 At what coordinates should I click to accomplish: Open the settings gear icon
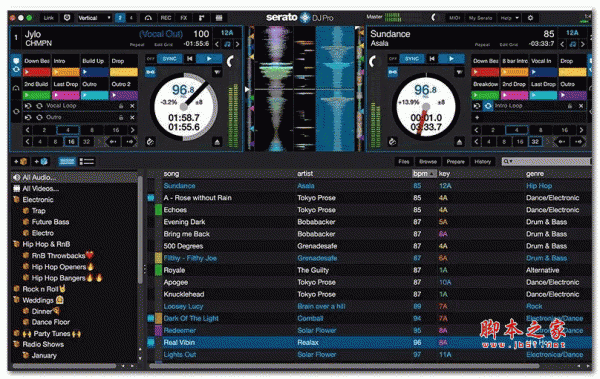(530, 18)
